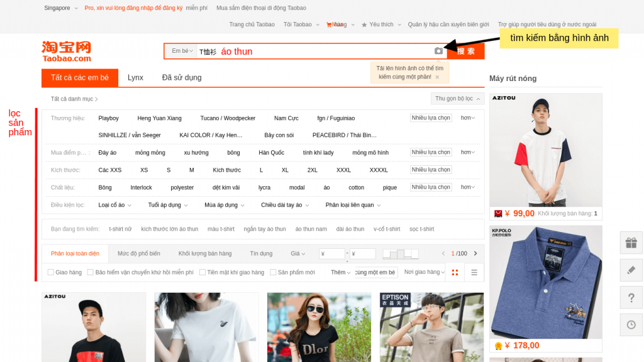Expand more brands in Thương hiệu row

click(467, 118)
